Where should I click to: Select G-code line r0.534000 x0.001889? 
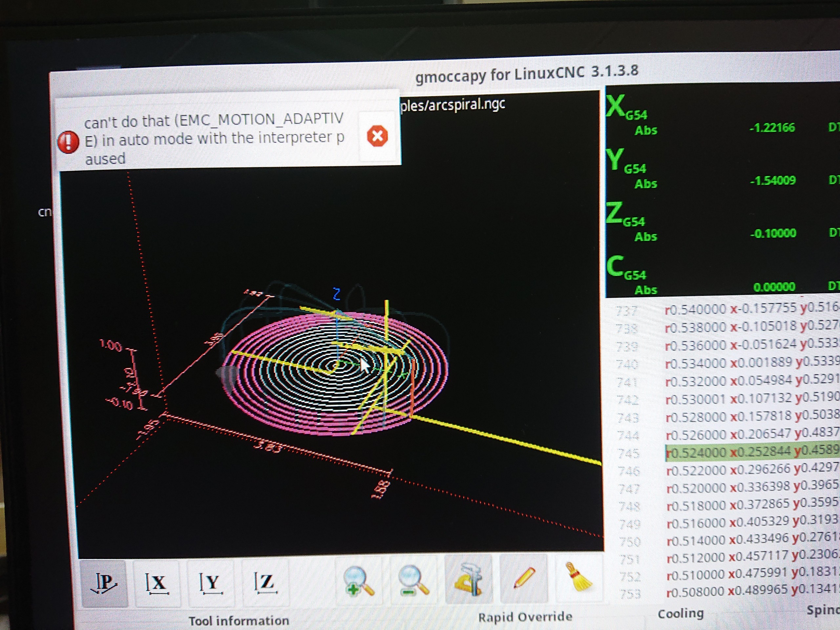(752, 363)
